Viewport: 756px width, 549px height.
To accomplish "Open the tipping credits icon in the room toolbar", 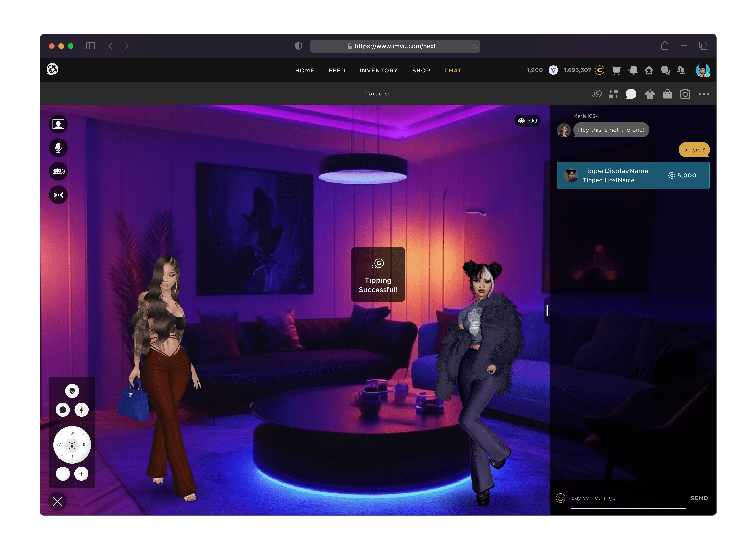I will [x=597, y=94].
